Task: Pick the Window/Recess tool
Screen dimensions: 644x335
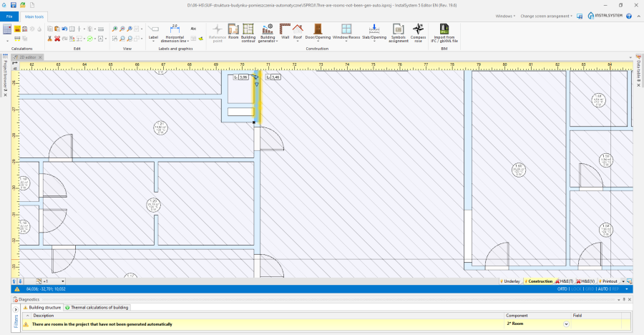Action: 346,32
